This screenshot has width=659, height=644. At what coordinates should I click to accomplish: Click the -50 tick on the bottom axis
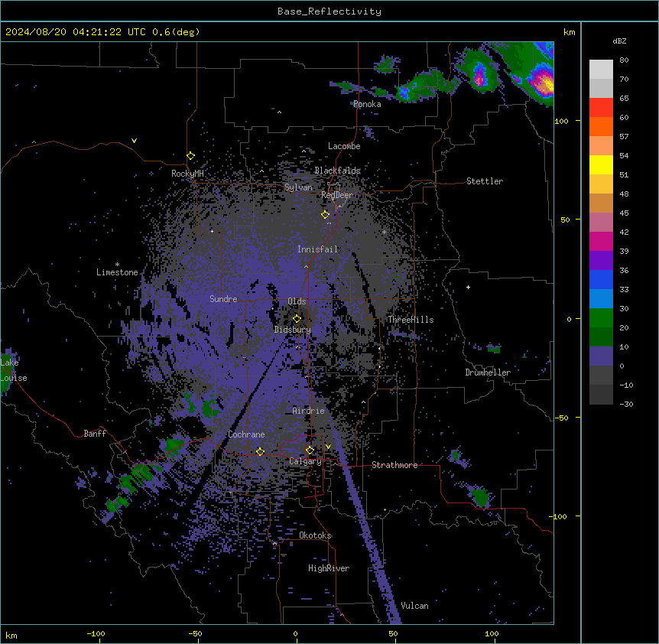pos(196,633)
